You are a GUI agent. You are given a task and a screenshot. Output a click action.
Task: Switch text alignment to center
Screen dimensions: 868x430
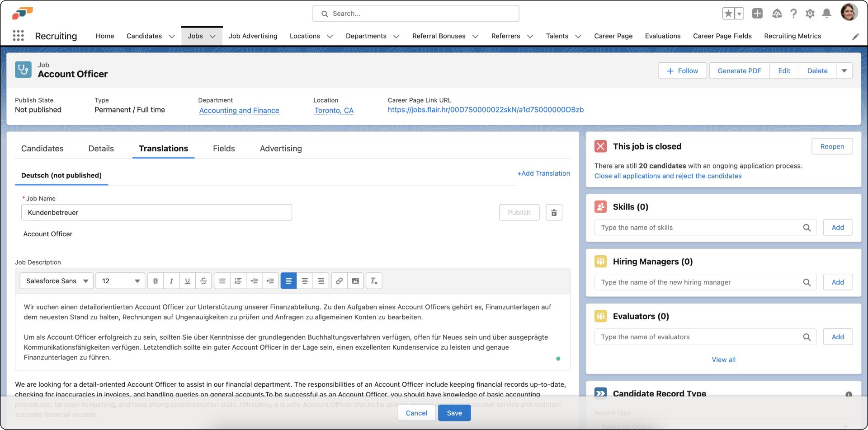(305, 280)
